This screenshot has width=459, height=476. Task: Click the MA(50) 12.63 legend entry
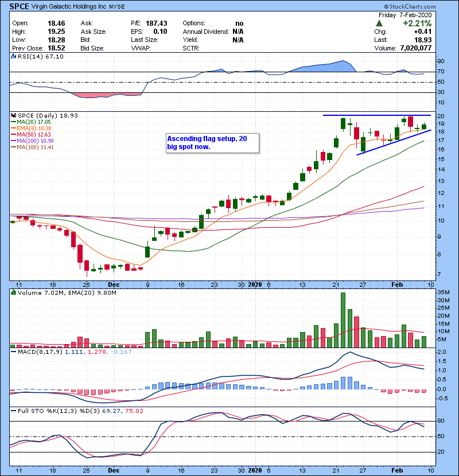[x=31, y=134]
